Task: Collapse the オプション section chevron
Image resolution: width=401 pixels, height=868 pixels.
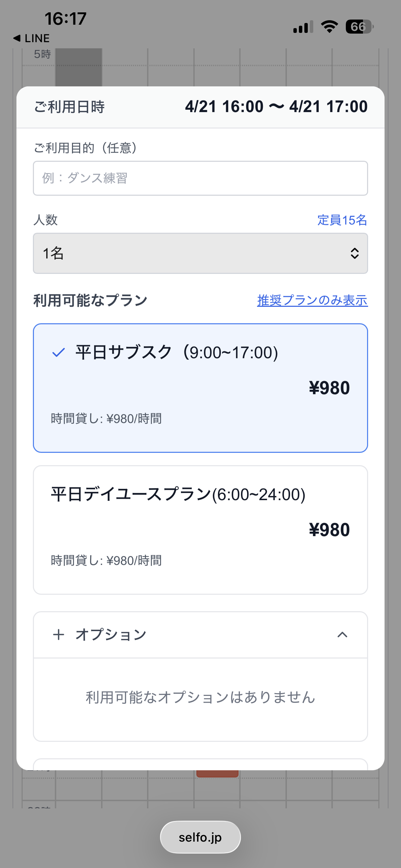Action: point(342,635)
